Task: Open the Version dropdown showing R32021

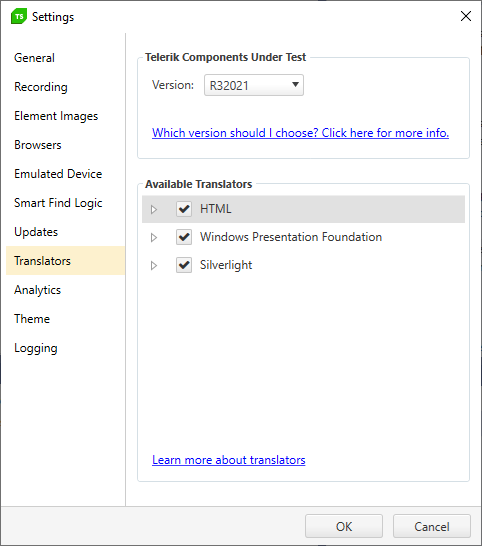Action: [x=254, y=85]
